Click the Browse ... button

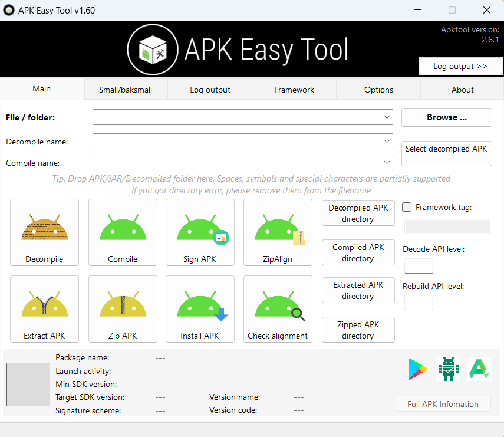tap(446, 117)
